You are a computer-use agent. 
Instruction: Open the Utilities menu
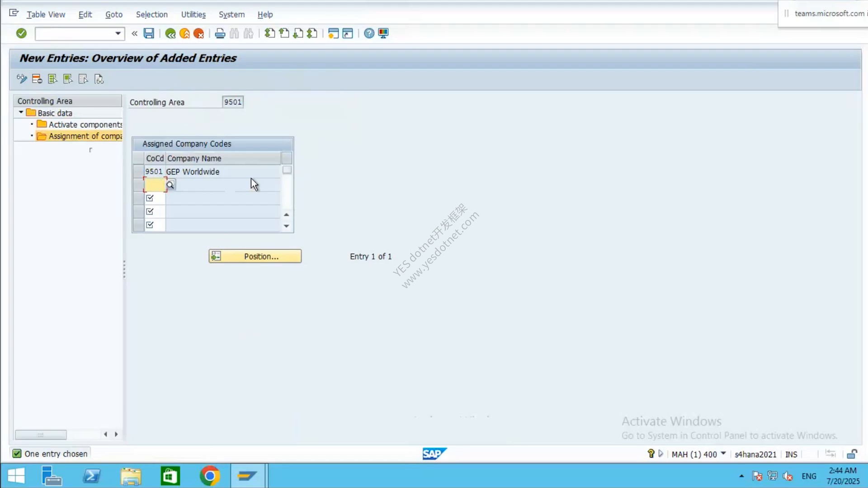[x=193, y=14]
